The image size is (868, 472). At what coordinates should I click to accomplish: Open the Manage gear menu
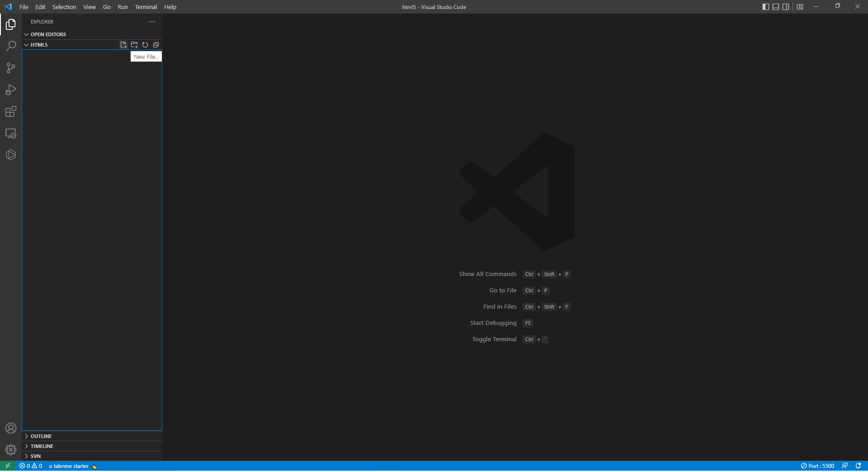pyautogui.click(x=11, y=450)
